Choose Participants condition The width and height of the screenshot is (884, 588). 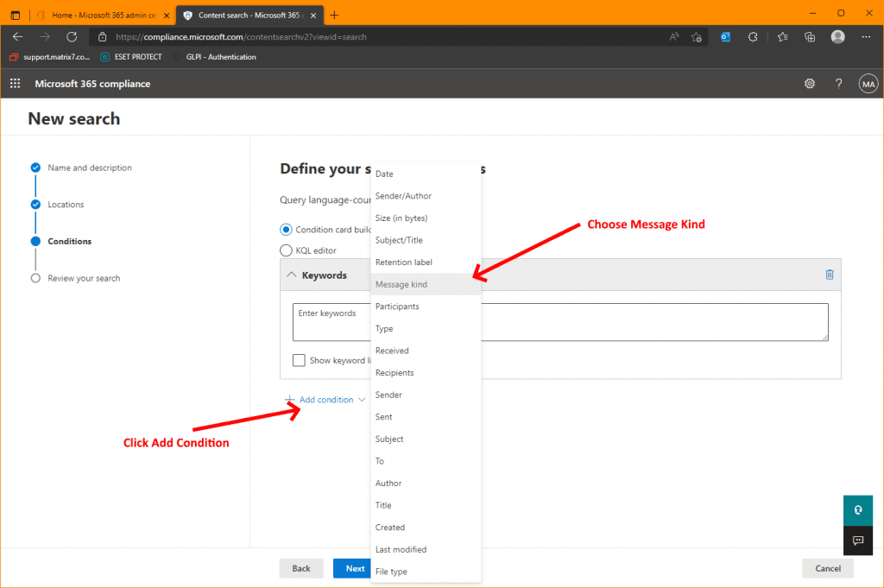point(426,307)
